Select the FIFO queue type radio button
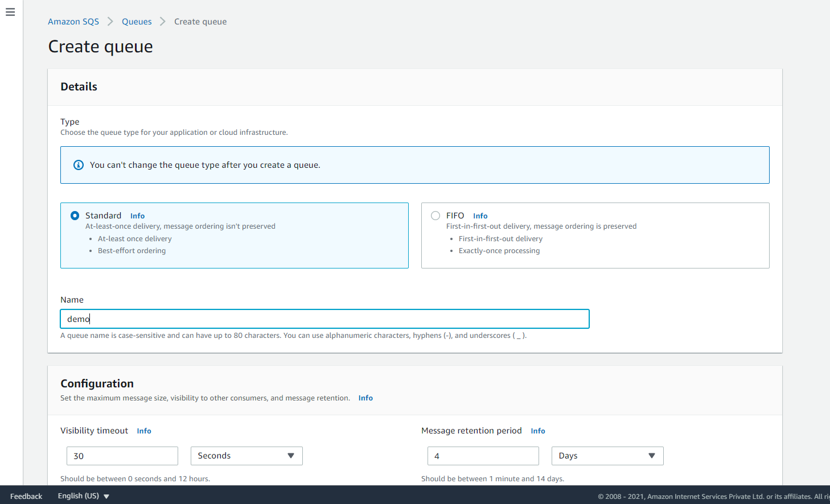 [435, 216]
